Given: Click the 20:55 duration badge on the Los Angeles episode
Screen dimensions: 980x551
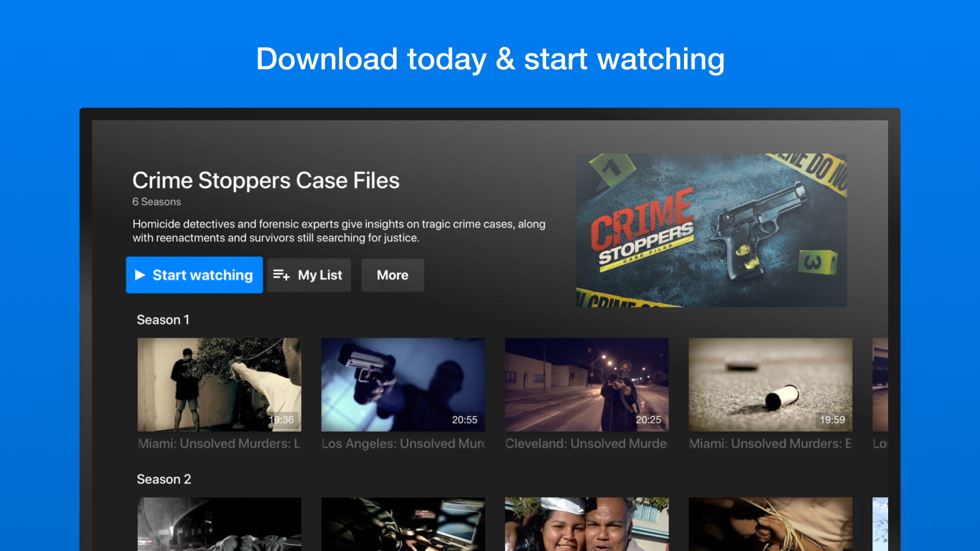Looking at the screenshot, I should coord(463,420).
